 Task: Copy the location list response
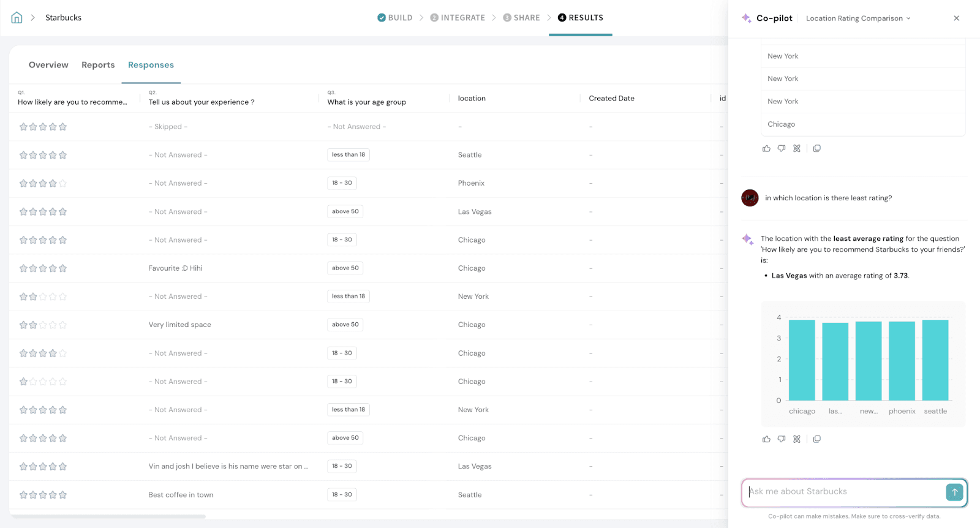[817, 148]
